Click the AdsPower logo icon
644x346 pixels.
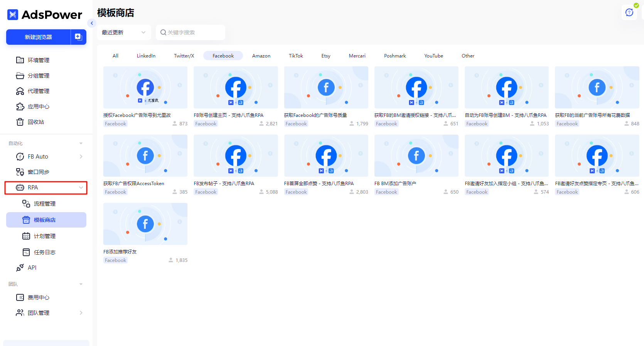tap(13, 15)
